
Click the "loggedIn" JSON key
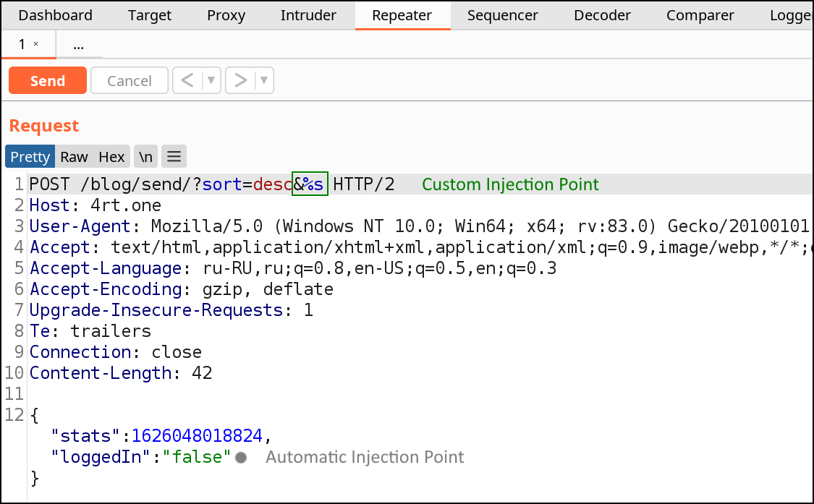(x=101, y=457)
